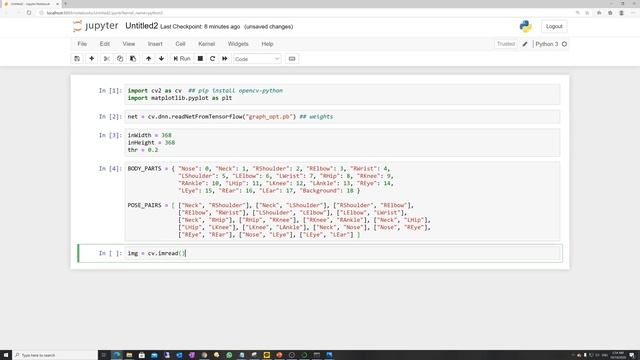Open the notification center icon
640x360 pixels.
tap(632, 355)
